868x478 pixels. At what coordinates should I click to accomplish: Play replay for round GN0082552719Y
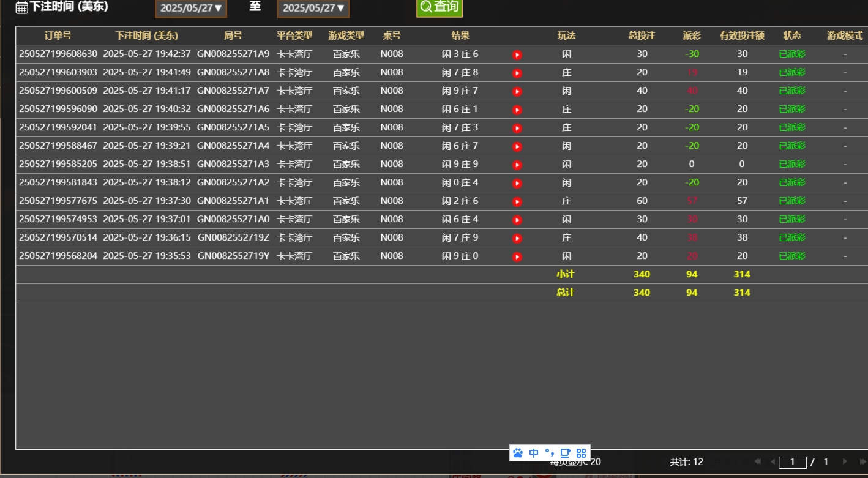point(517,256)
